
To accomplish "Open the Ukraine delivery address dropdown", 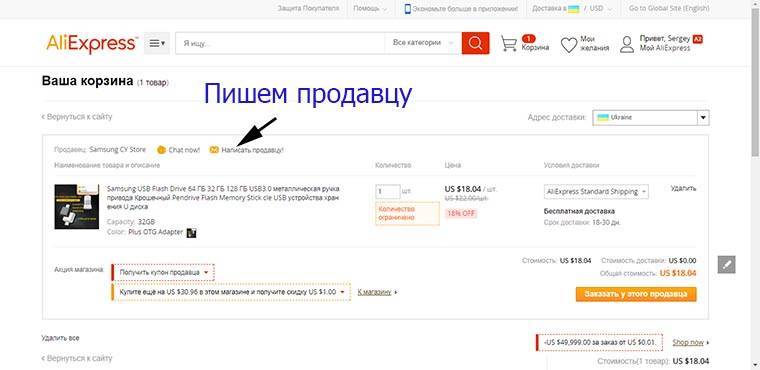I will pos(651,118).
